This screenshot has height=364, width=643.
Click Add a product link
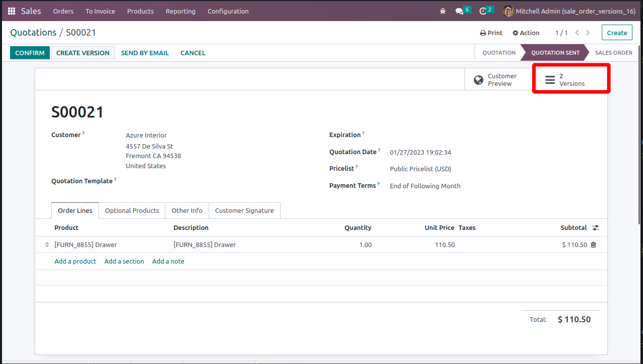coord(75,262)
